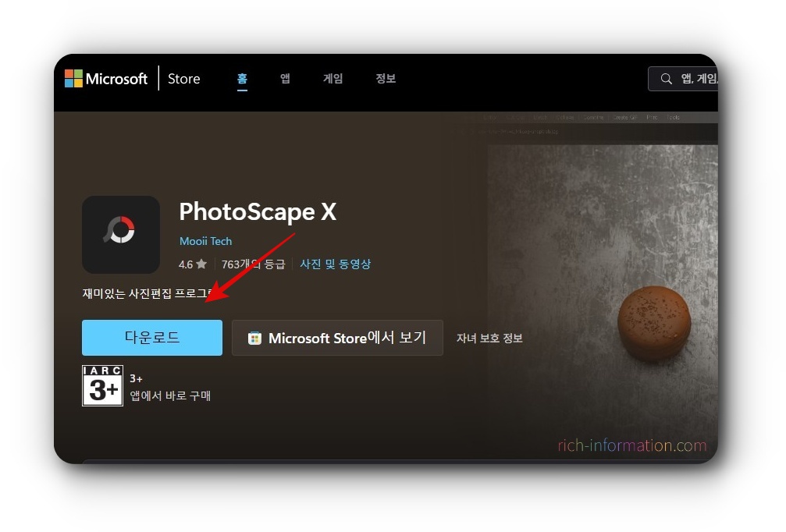Open the 게임 tab
This screenshot has width=786, height=532.
pos(333,79)
